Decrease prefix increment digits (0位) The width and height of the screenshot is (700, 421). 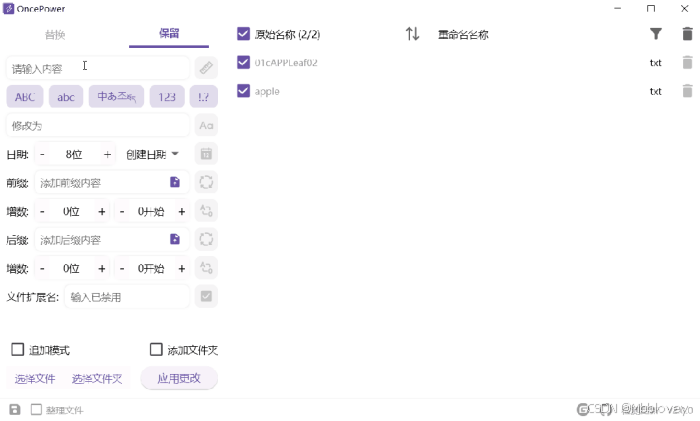coord(42,211)
